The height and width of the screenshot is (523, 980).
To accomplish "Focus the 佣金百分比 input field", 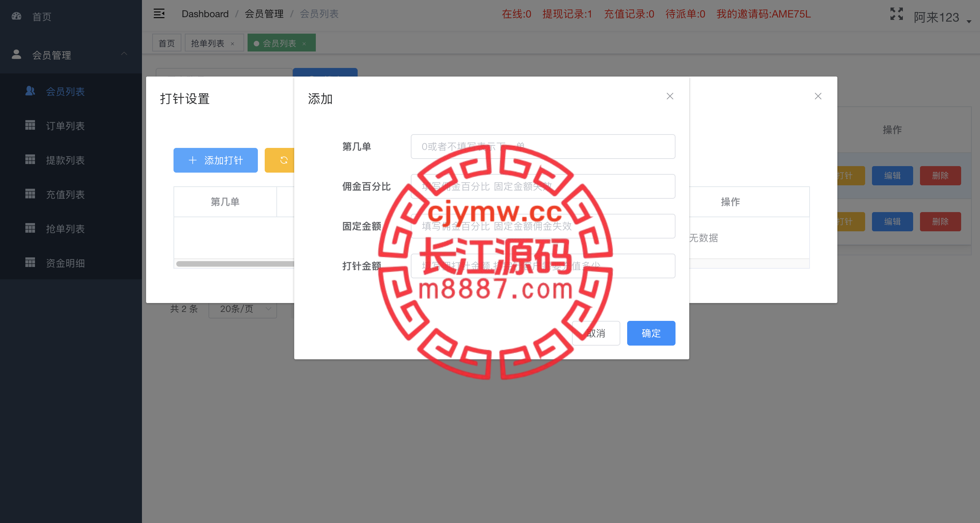I will [x=543, y=186].
